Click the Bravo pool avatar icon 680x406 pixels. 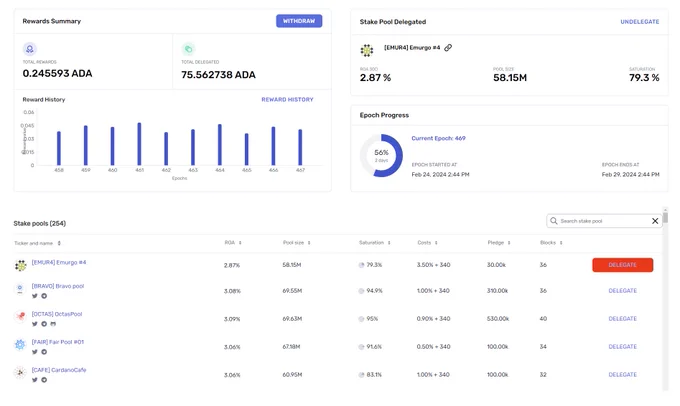(x=20, y=288)
